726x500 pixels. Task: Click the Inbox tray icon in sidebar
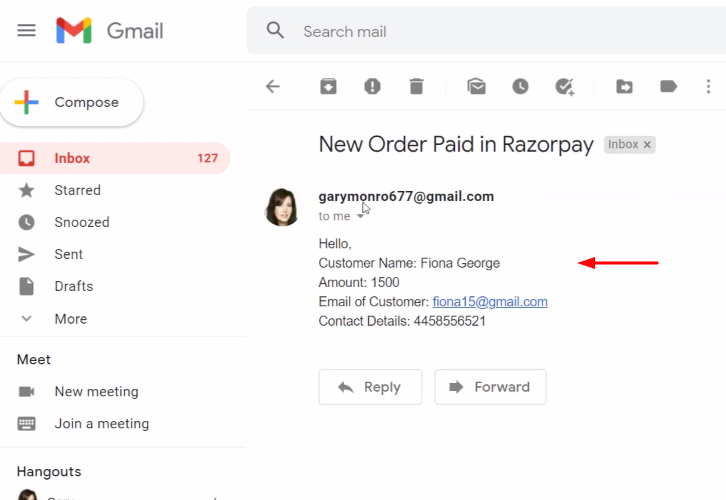coord(26,158)
